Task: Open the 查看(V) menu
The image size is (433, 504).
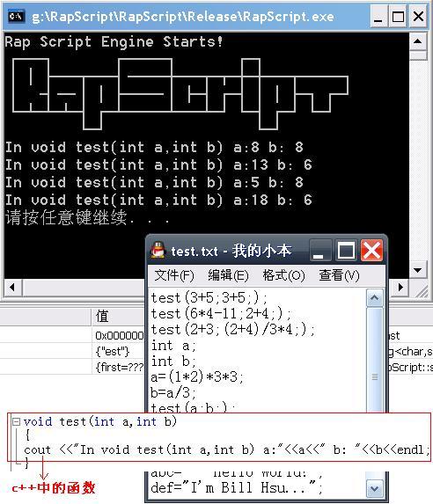Action: (339, 276)
